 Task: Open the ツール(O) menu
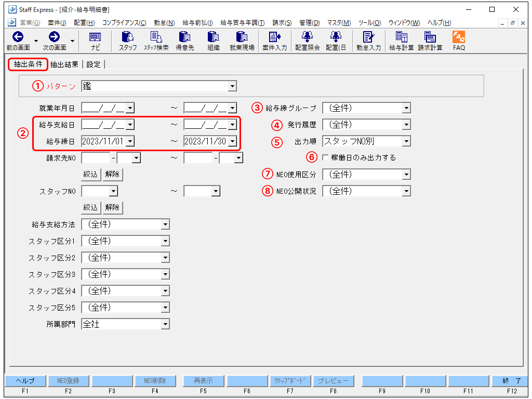point(369,23)
